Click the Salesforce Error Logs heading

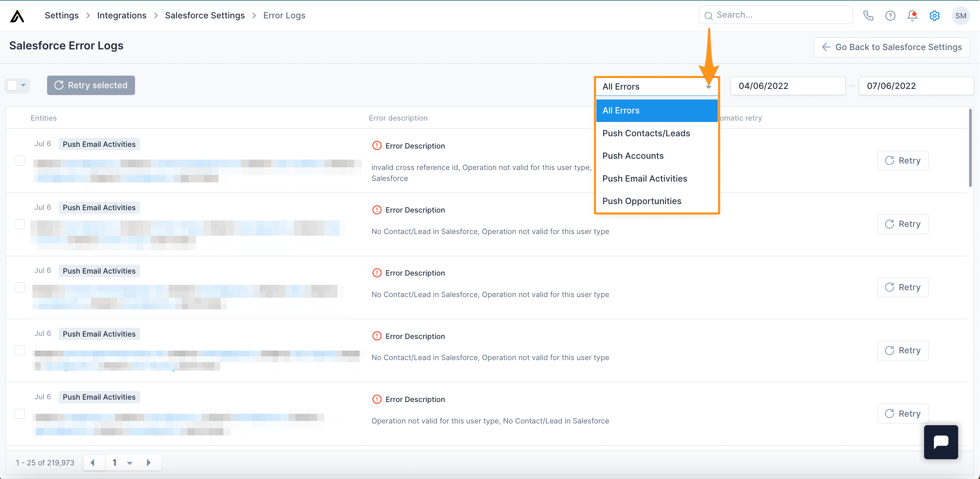[66, 46]
